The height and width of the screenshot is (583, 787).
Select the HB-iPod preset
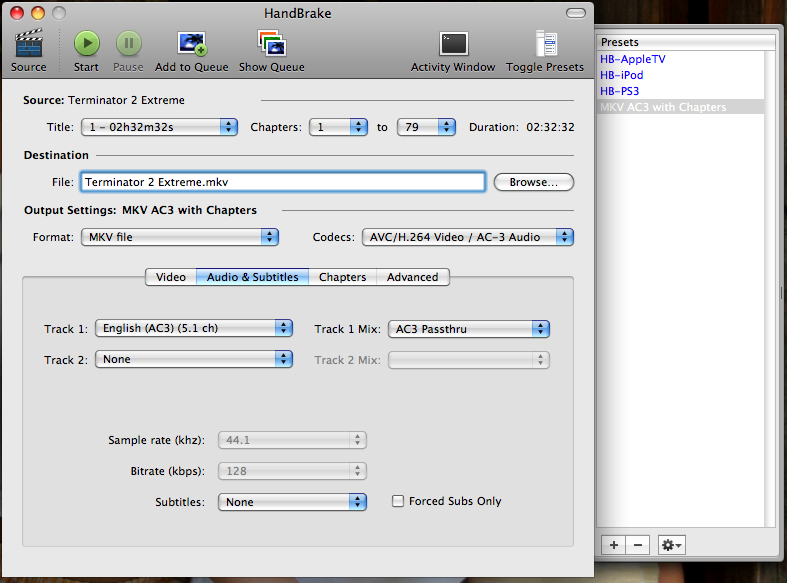tap(681, 75)
